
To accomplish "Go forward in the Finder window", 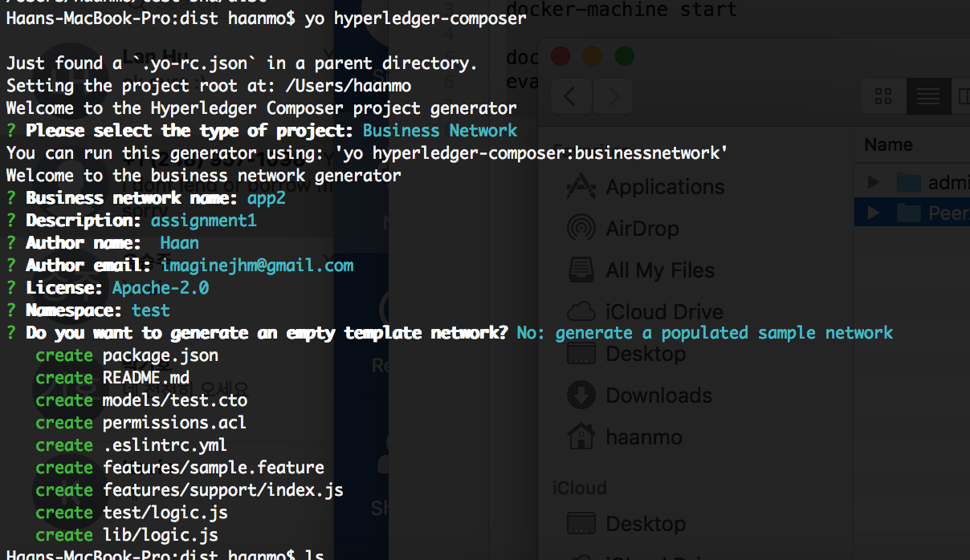I will [x=613, y=97].
